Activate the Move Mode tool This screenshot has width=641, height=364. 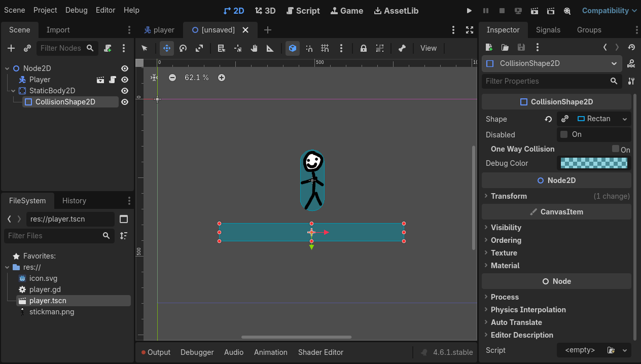[167, 48]
